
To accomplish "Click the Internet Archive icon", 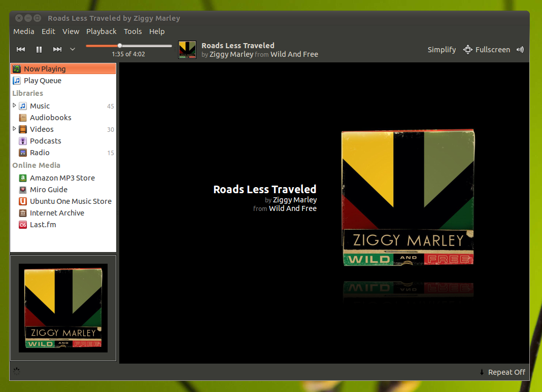I will click(x=23, y=213).
